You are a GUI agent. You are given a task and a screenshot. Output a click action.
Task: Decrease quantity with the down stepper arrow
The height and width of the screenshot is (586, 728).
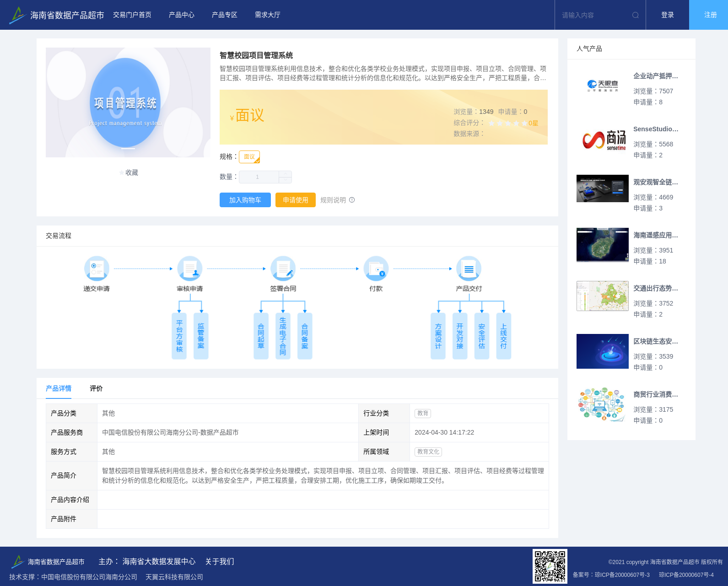click(285, 180)
